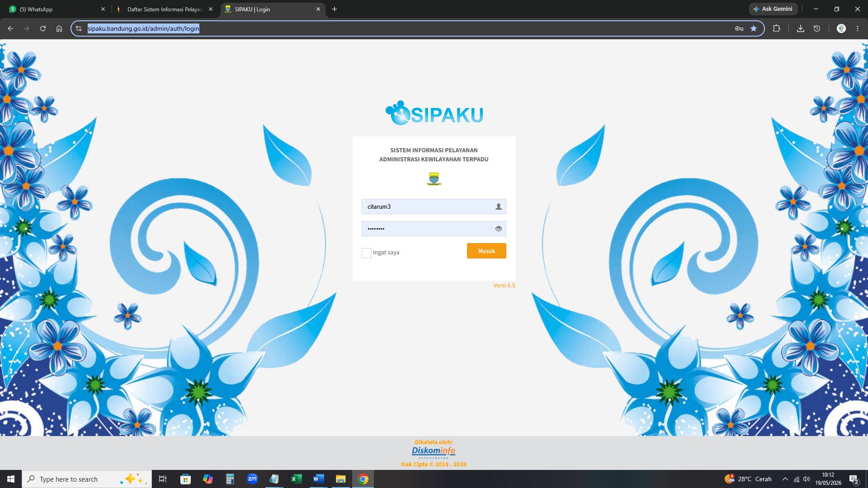Close the WhatsApp tab

click(x=103, y=9)
